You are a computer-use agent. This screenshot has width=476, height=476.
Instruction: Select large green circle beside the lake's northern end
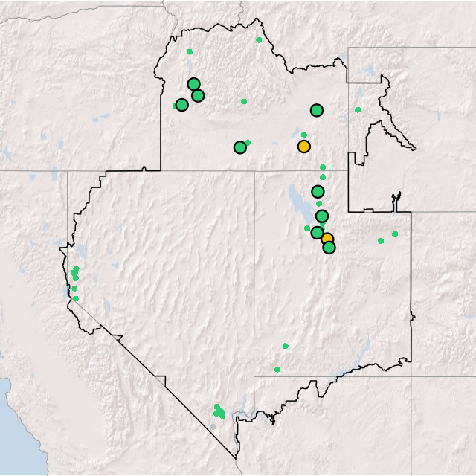point(318,192)
